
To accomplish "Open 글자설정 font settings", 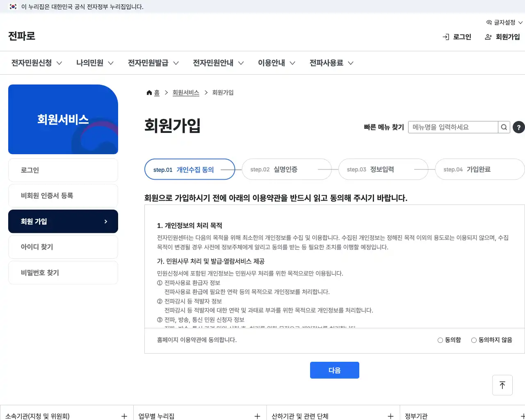I will [x=504, y=22].
